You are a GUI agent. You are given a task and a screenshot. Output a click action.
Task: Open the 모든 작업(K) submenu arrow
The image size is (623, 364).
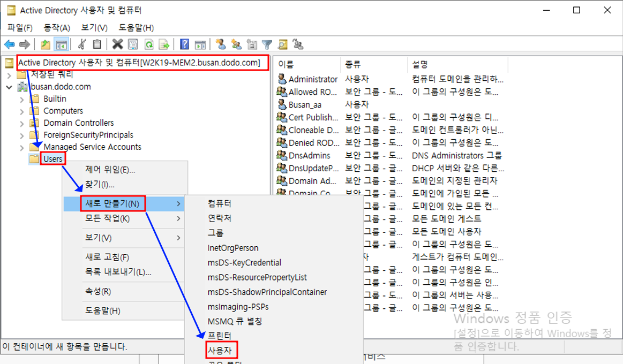tap(178, 218)
